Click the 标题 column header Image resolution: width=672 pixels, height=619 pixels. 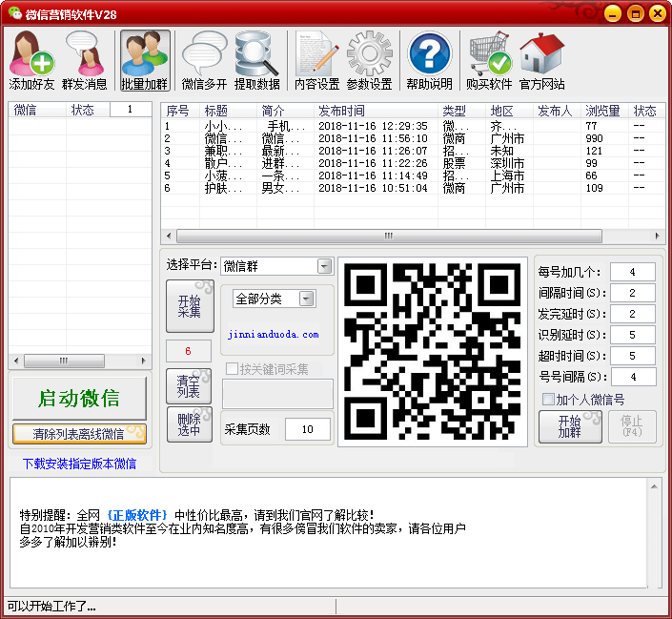(x=228, y=111)
